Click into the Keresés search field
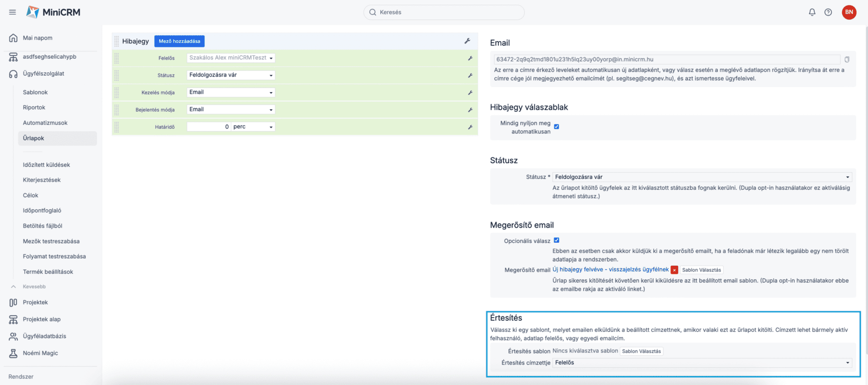 (x=444, y=12)
